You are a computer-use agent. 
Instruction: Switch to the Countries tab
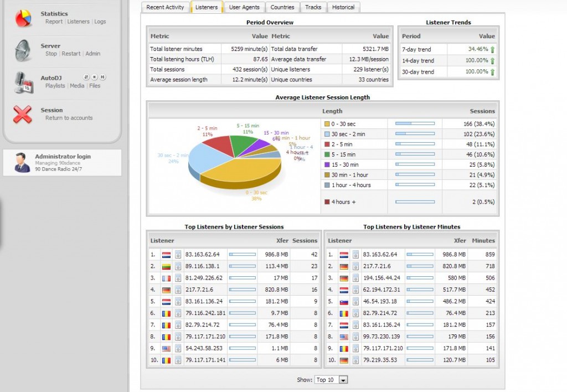[x=282, y=7]
